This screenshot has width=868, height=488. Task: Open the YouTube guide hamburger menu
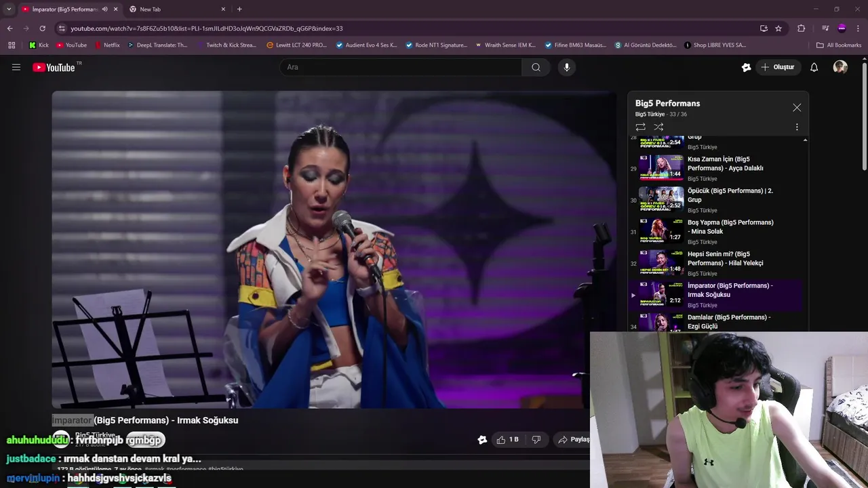[x=16, y=67]
